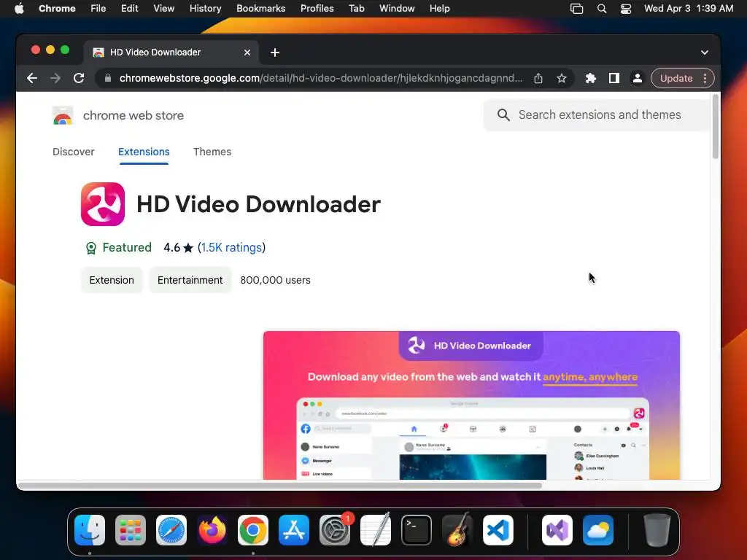
Task: Click the vertical page scrollbar
Action: click(715, 127)
